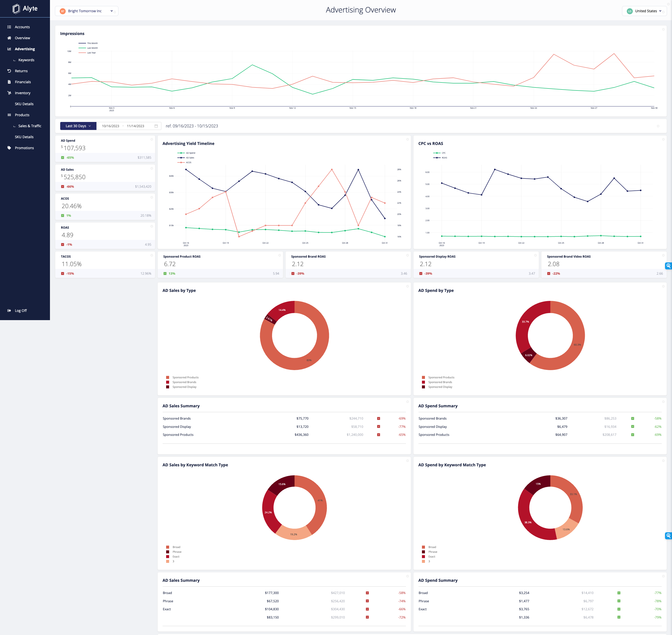Click the Log Off icon
This screenshot has height=635, width=672.
click(x=9, y=310)
